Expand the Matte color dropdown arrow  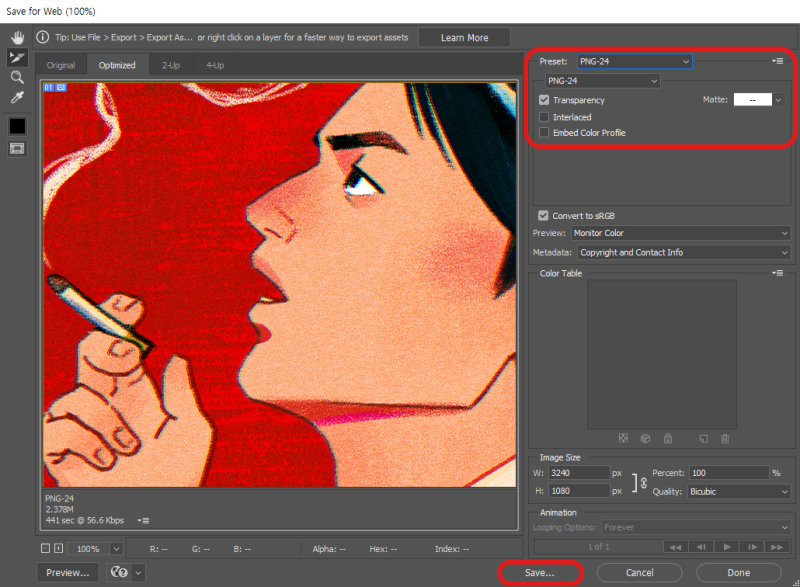click(779, 100)
